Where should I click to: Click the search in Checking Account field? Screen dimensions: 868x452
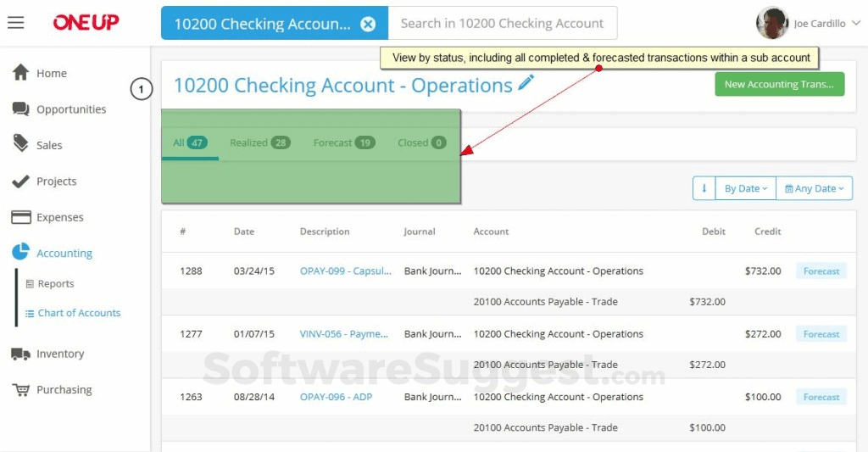tap(502, 24)
